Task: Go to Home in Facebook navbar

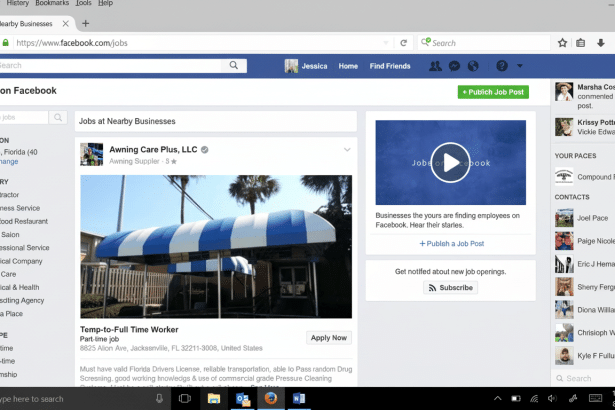Action: coord(348,66)
